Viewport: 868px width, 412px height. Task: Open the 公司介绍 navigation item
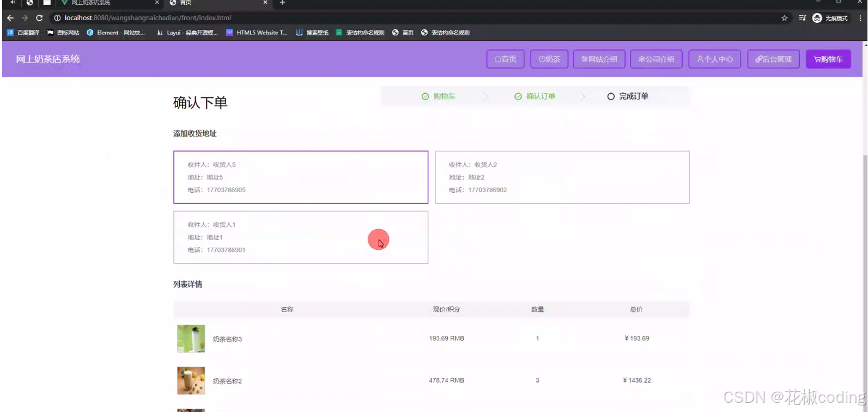click(657, 59)
